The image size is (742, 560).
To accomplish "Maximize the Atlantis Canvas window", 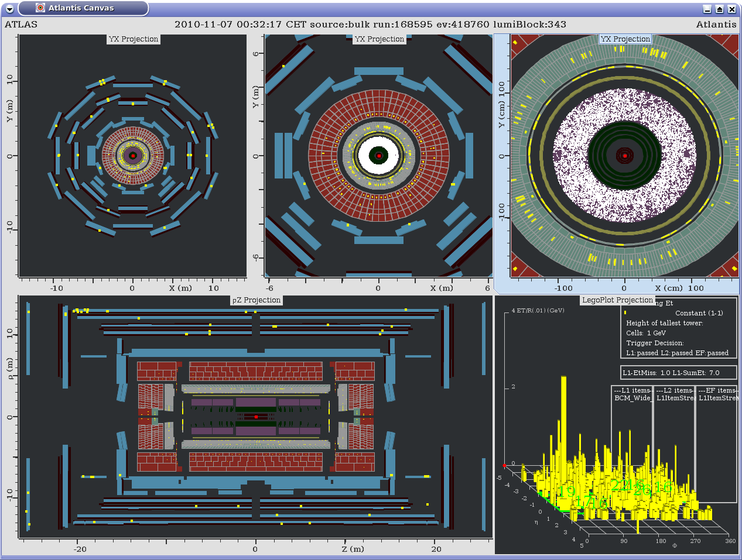I will pyautogui.click(x=720, y=9).
